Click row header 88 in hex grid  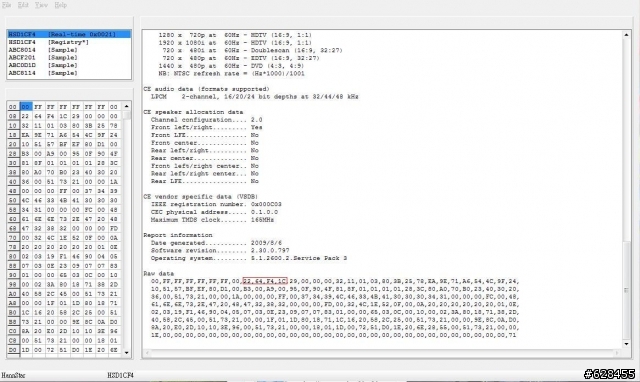13,266
